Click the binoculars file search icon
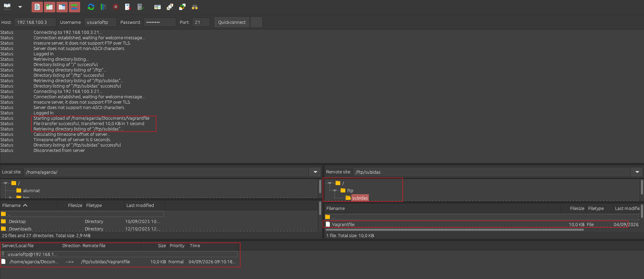 point(195,7)
